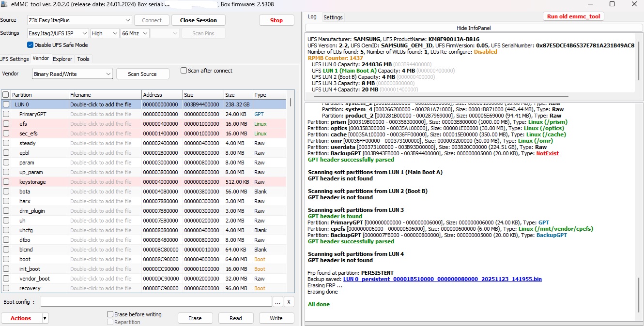Click the boot config browse (...) button
Viewport: 644px width, 326px height.
point(277,302)
